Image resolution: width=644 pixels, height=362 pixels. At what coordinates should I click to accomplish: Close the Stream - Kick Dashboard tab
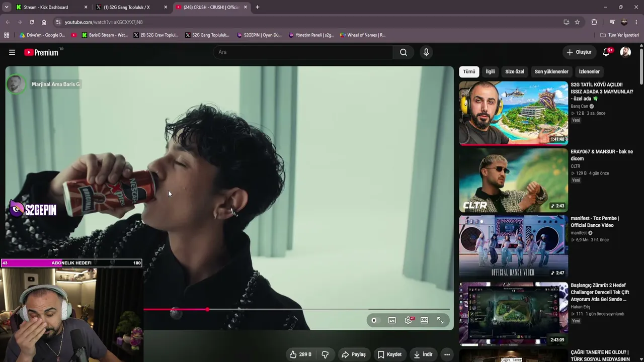[86, 7]
